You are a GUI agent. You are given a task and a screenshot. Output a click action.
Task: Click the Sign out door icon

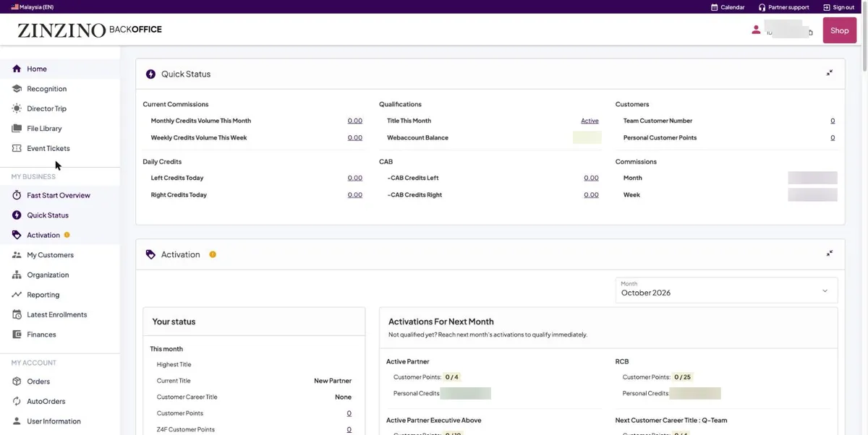(x=827, y=7)
